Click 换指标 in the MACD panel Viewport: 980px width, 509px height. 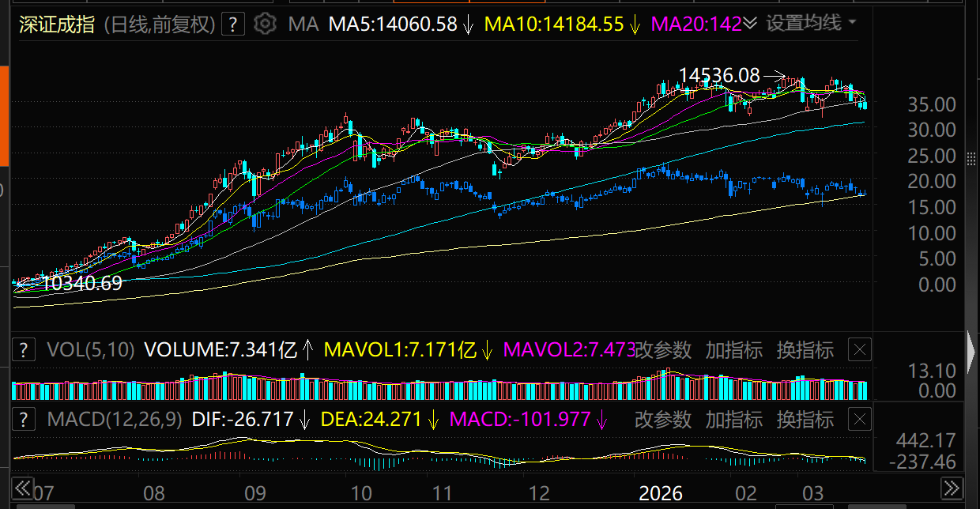pyautogui.click(x=805, y=419)
